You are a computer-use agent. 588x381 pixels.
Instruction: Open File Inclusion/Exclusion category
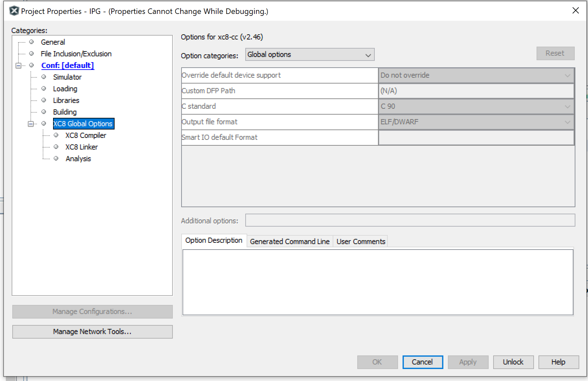76,54
